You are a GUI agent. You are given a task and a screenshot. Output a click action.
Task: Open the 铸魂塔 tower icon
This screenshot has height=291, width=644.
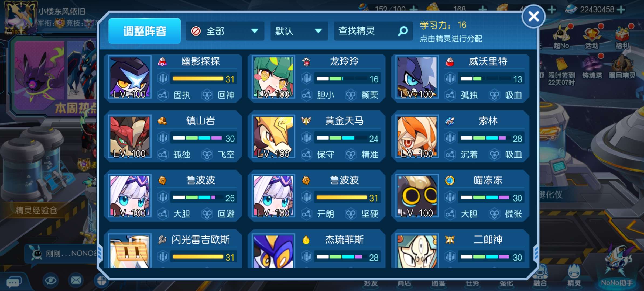pos(592,67)
